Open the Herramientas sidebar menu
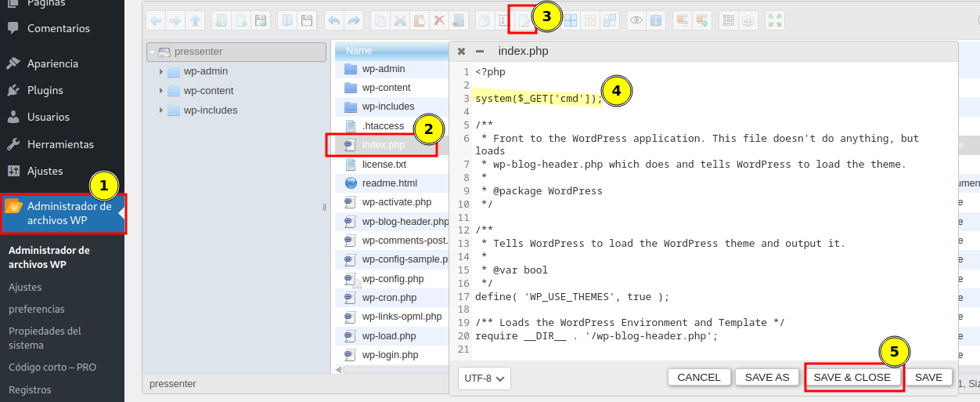This screenshot has height=402, width=980. click(60, 144)
